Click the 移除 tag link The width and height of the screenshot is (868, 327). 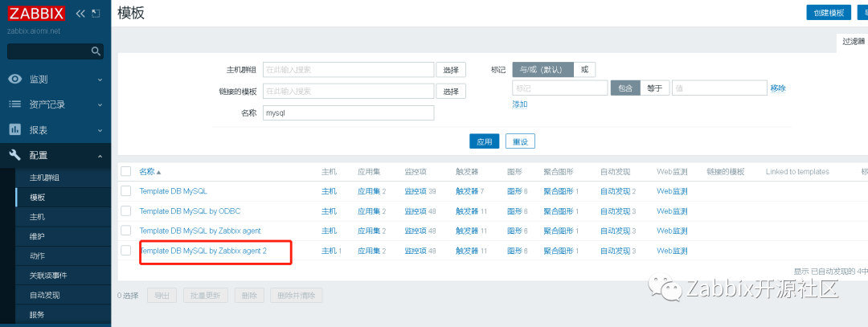(x=778, y=88)
